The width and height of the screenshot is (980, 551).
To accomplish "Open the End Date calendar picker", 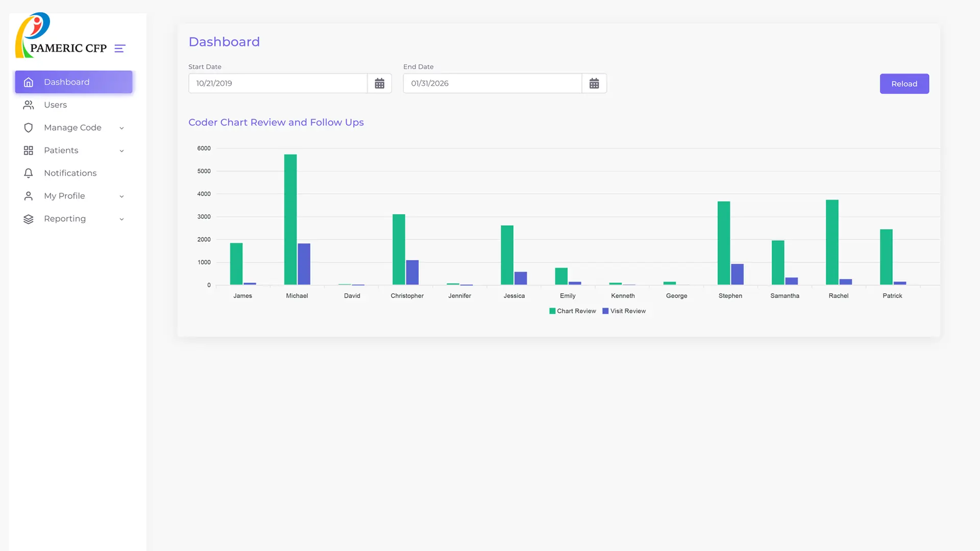I will click(x=594, y=84).
